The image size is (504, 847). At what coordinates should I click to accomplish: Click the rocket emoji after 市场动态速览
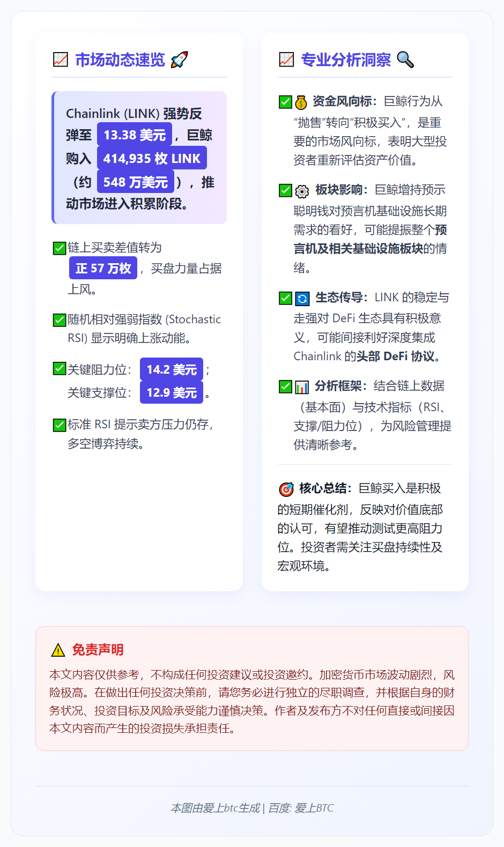pyautogui.click(x=179, y=60)
